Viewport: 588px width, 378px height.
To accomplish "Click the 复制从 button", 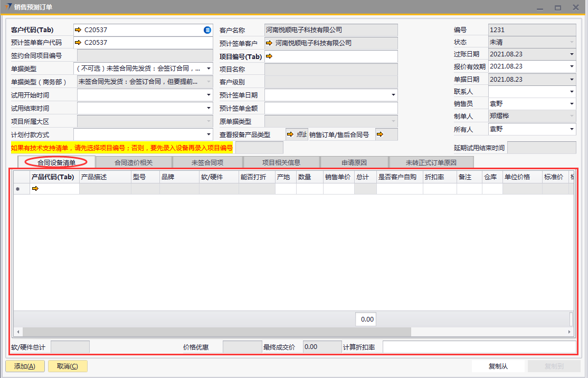I will click(x=498, y=366).
